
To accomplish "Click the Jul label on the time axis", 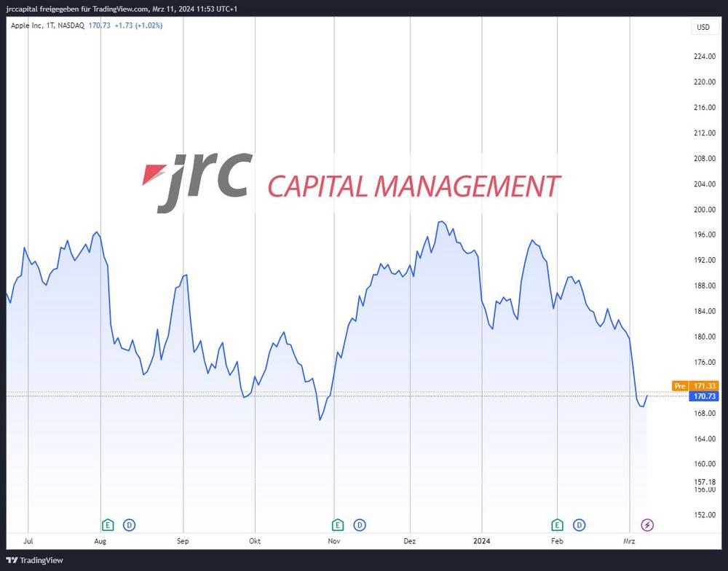I will (28, 541).
